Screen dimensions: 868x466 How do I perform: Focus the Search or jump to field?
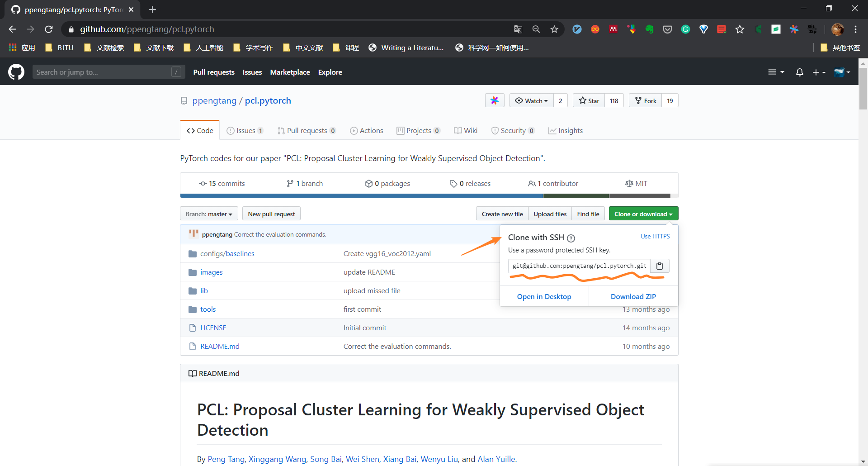[x=108, y=72]
